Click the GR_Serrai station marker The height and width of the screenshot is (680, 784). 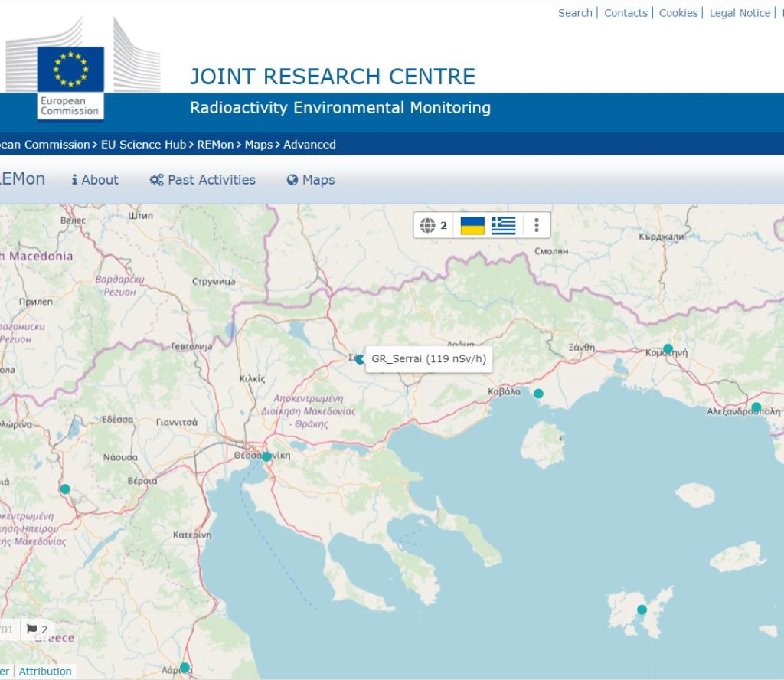pos(360,359)
